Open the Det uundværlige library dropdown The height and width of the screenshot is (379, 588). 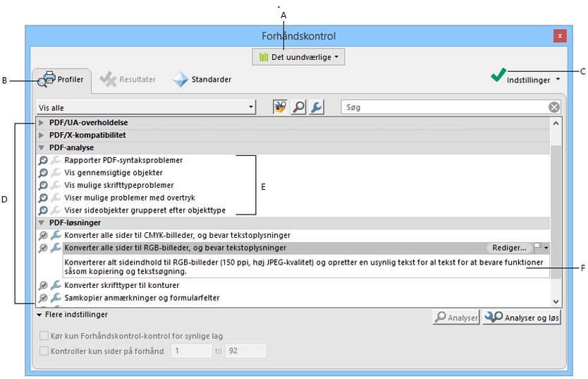pos(298,57)
